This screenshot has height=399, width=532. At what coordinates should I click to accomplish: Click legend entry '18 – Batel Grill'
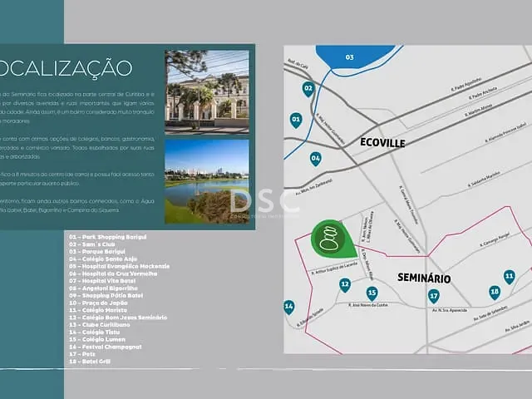pos(90,362)
